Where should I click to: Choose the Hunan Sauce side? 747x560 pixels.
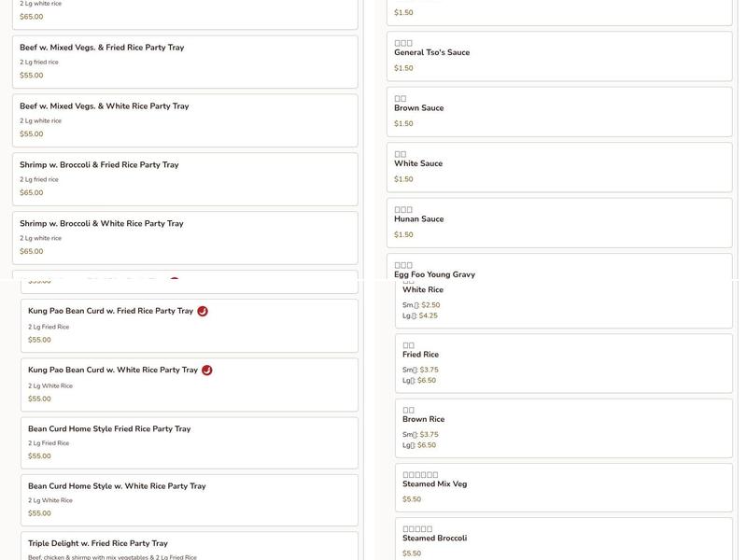558,222
